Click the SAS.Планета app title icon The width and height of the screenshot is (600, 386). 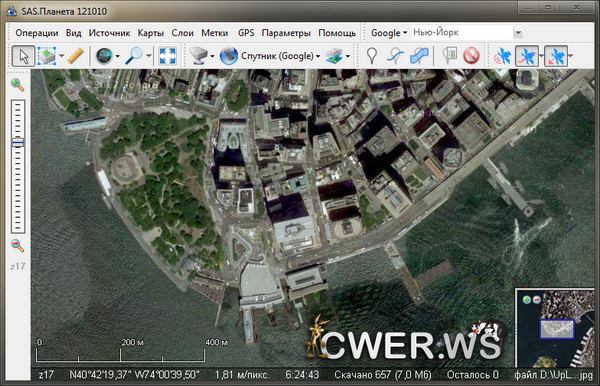[x=11, y=11]
